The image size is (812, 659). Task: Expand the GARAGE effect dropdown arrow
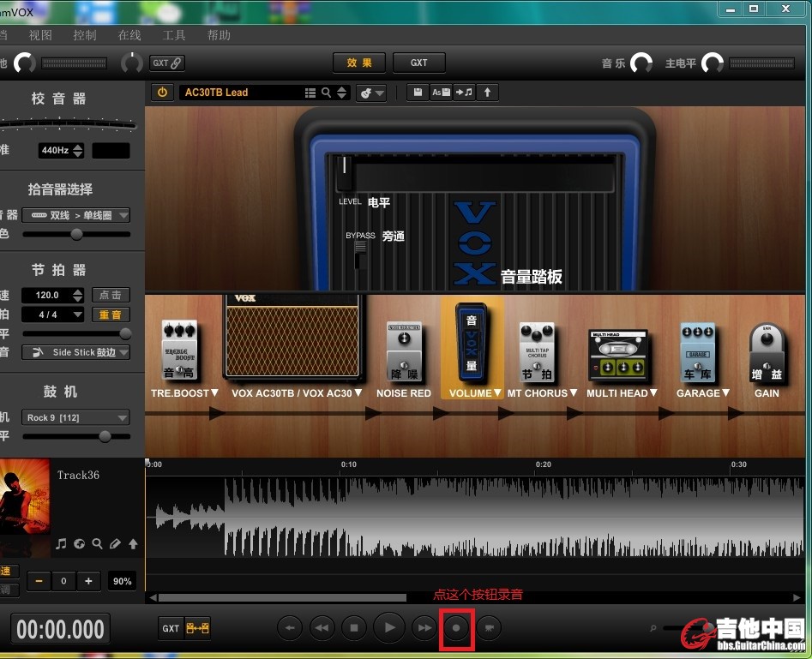coord(725,393)
